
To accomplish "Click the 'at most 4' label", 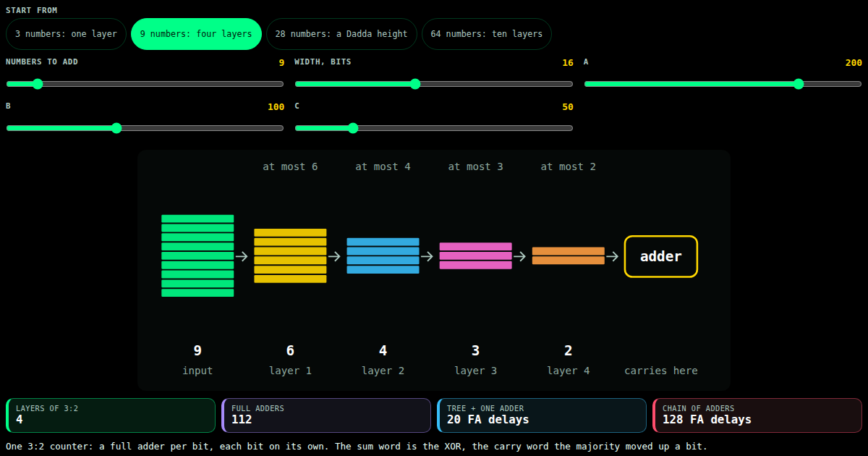I will pos(383,166).
